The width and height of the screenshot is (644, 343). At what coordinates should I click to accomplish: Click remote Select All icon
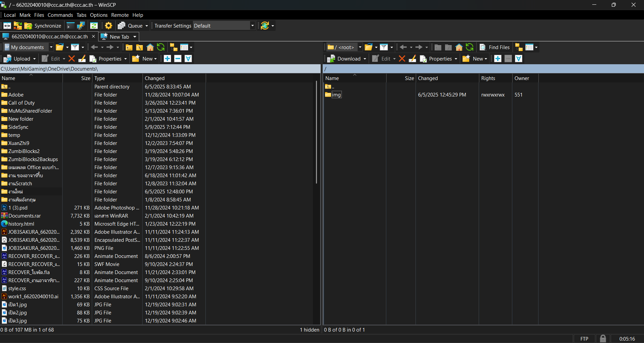click(x=519, y=59)
